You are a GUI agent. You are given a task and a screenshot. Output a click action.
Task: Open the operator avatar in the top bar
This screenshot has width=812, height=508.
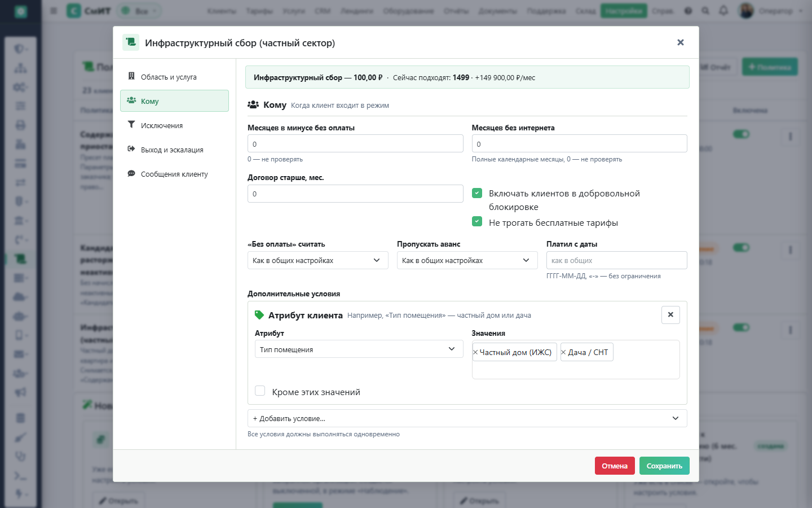pyautogui.click(x=746, y=11)
